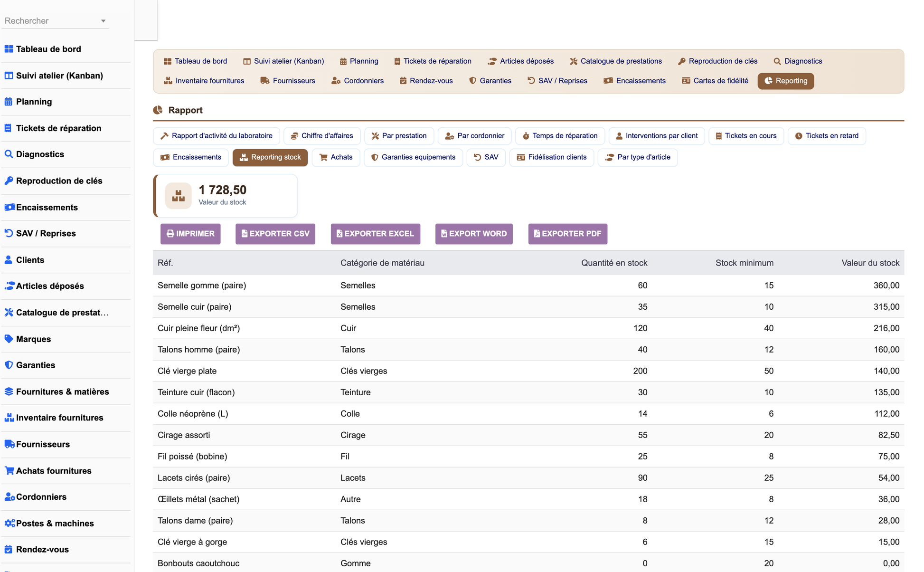Viewport: 924px width, 572px height.
Task: Select the active Reporting menu item
Action: [x=786, y=81]
